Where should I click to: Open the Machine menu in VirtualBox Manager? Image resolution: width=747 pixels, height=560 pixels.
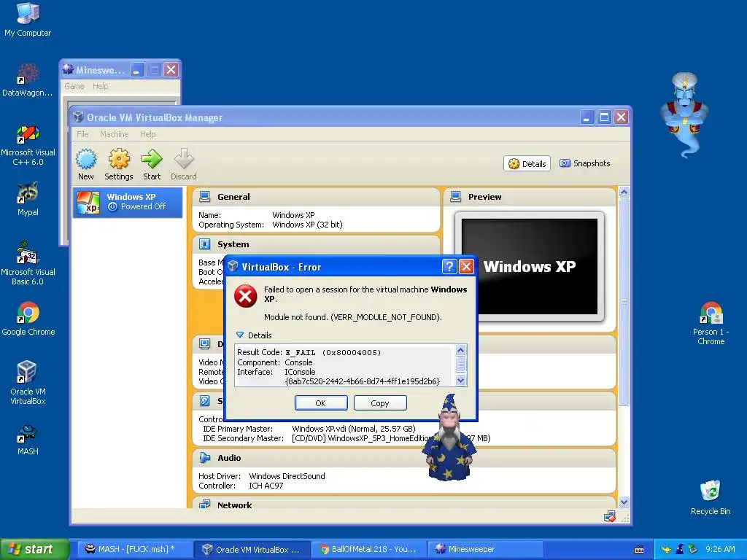[115, 134]
